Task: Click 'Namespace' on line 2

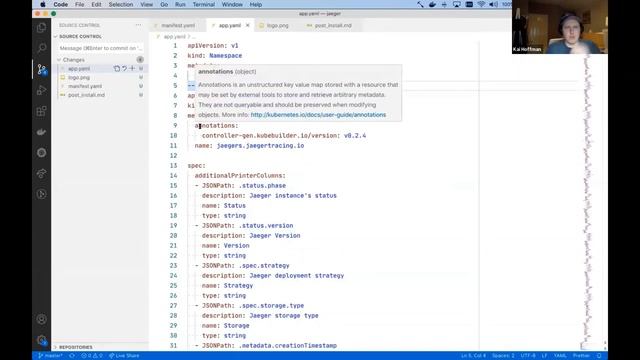Action: tap(225, 56)
